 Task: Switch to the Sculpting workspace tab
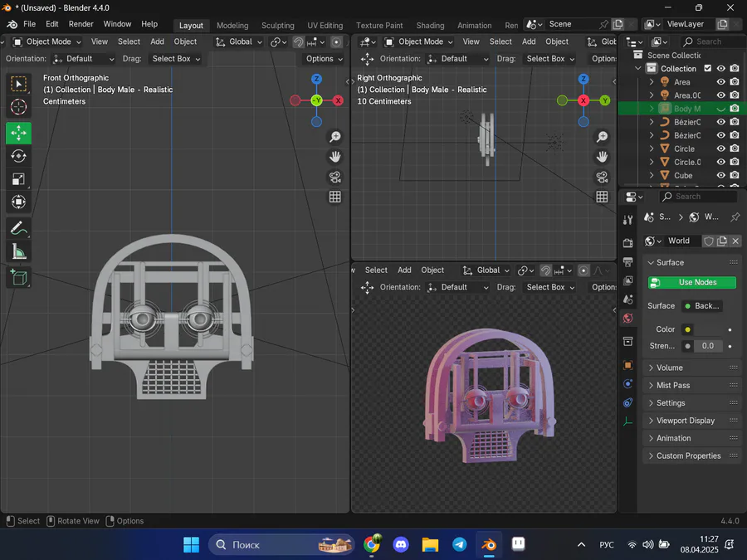[278, 25]
